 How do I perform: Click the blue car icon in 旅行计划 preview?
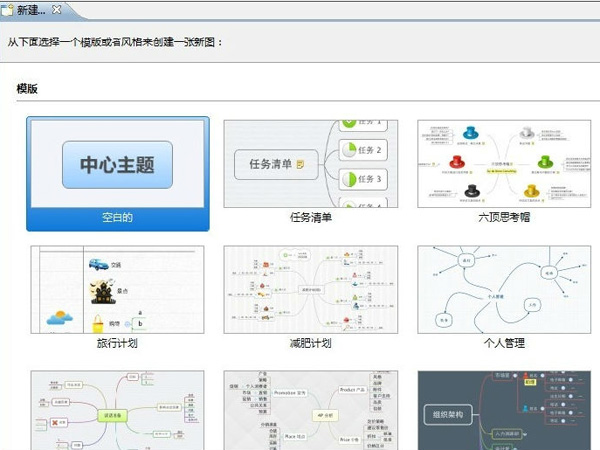point(99,266)
